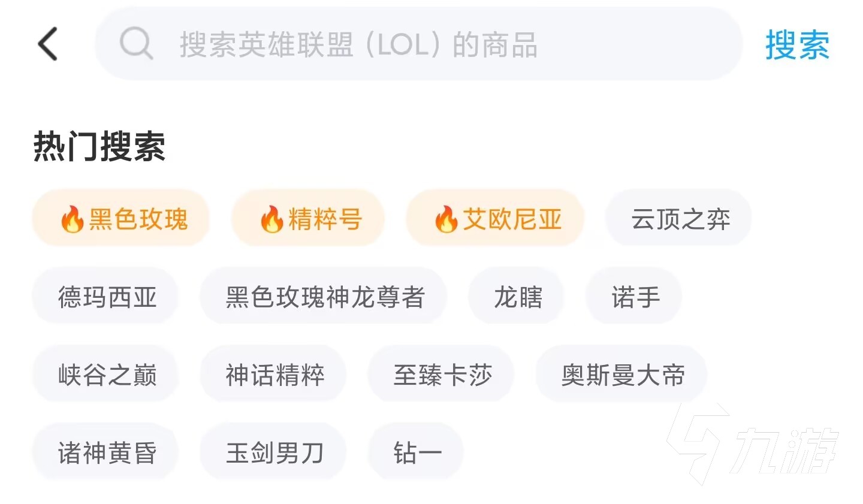The width and height of the screenshot is (863, 504).
Task: Click the 至臻卡莎 search tag
Action: coord(442,375)
